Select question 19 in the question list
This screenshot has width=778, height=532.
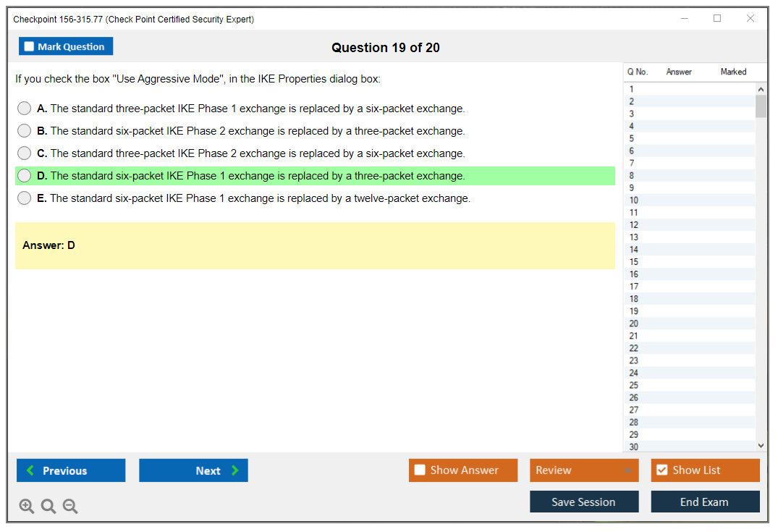pos(634,311)
